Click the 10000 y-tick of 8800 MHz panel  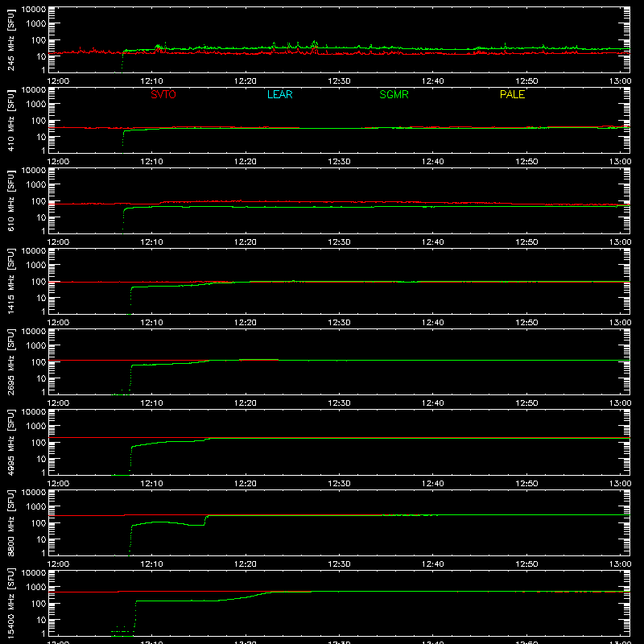[x=34, y=493]
